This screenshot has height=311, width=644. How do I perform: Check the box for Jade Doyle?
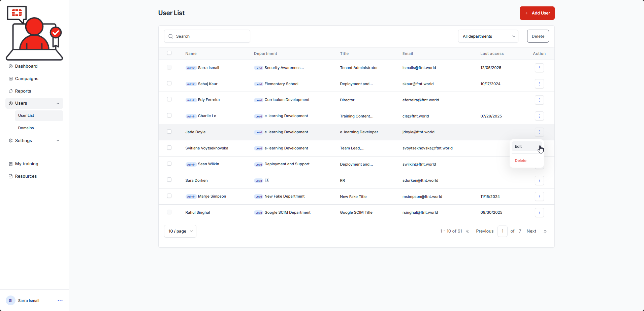click(169, 132)
